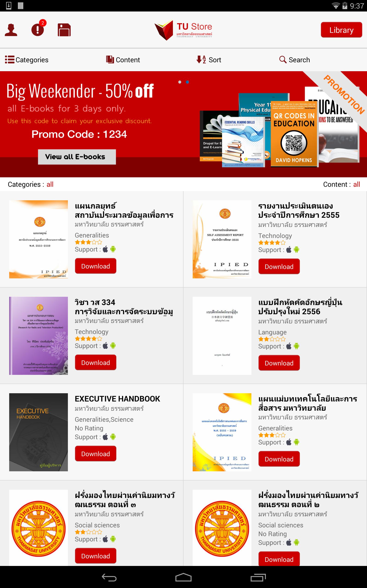This screenshot has width=367, height=588.
Task: Open the Sort options
Action: (209, 60)
